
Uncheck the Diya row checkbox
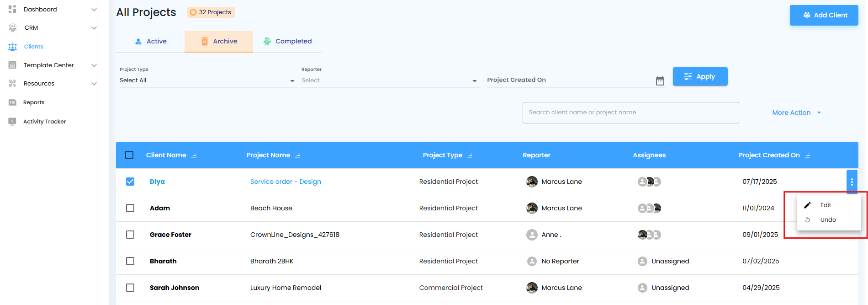point(130,182)
